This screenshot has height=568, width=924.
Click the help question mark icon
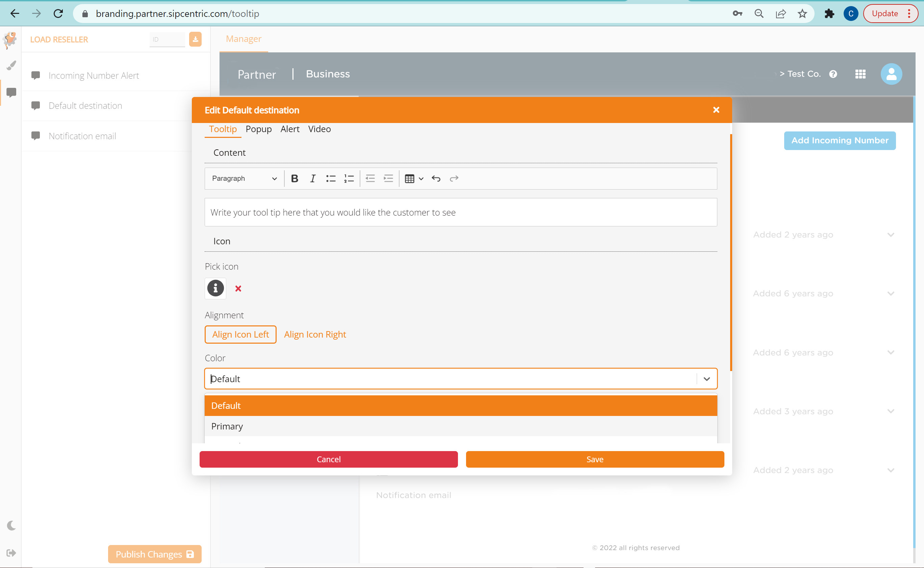tap(833, 74)
